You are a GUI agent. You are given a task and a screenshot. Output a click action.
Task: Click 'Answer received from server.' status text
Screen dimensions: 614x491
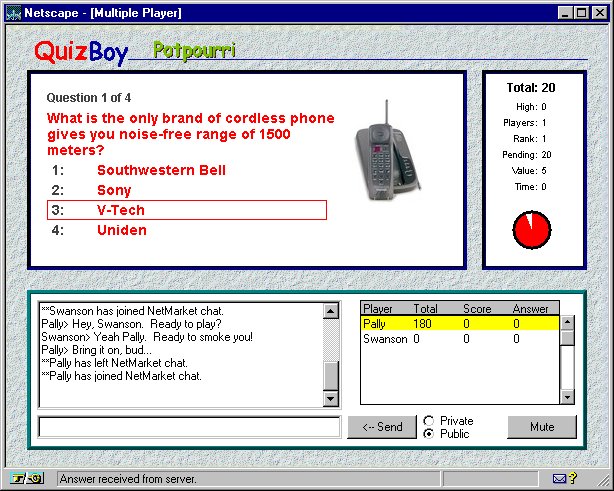(x=128, y=479)
